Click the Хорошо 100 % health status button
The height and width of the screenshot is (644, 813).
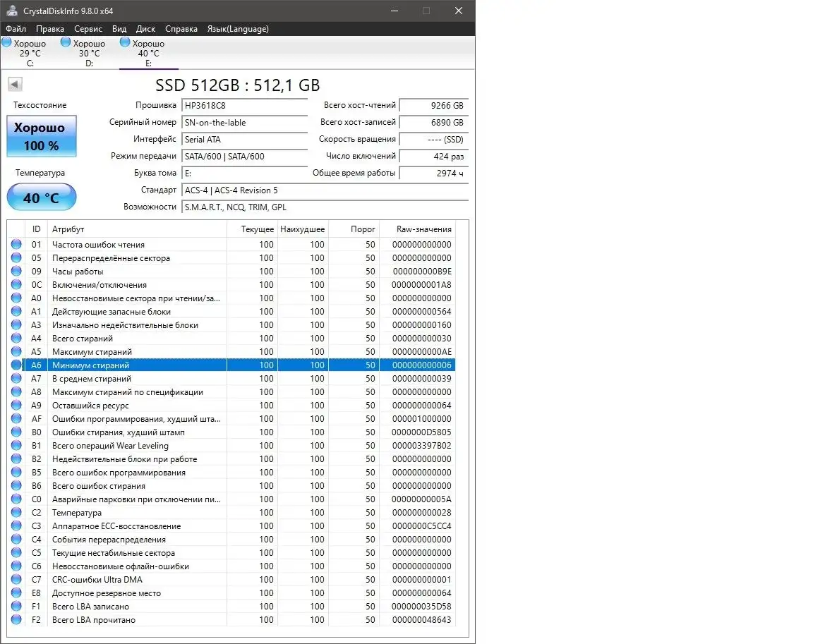point(42,137)
